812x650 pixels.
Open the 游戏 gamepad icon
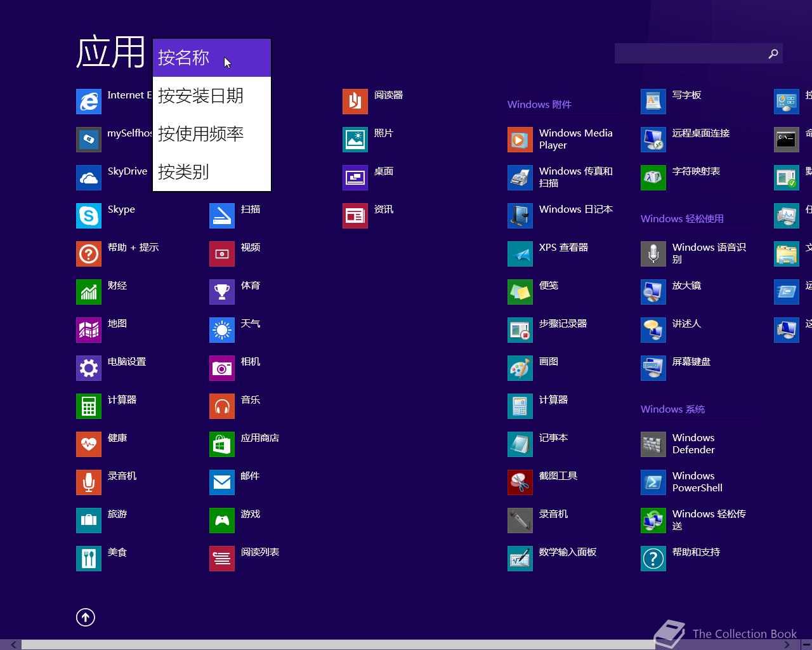pos(222,521)
